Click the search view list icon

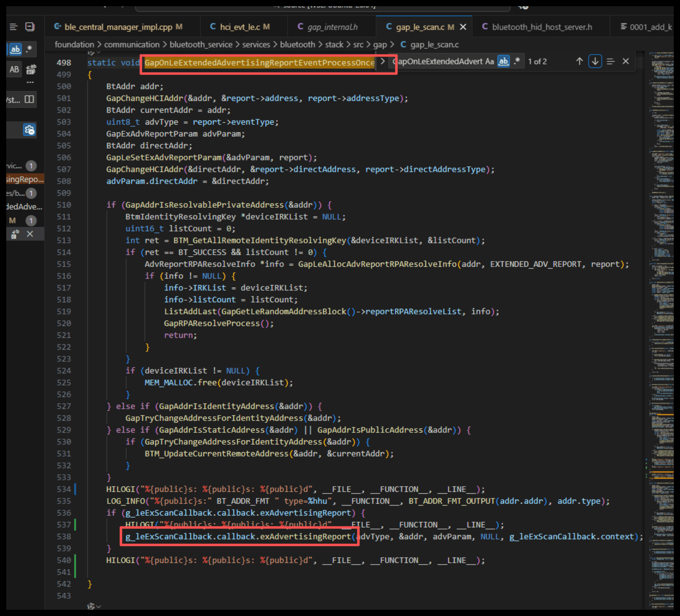coord(14,27)
